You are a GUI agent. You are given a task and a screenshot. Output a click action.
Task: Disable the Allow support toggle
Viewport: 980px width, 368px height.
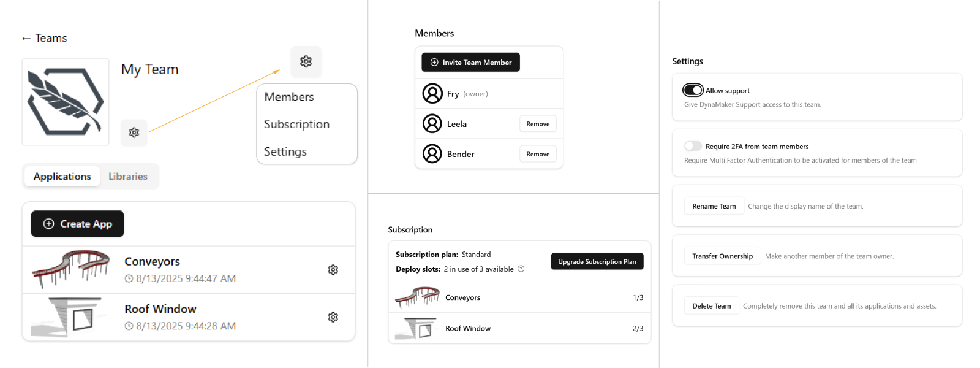click(693, 90)
